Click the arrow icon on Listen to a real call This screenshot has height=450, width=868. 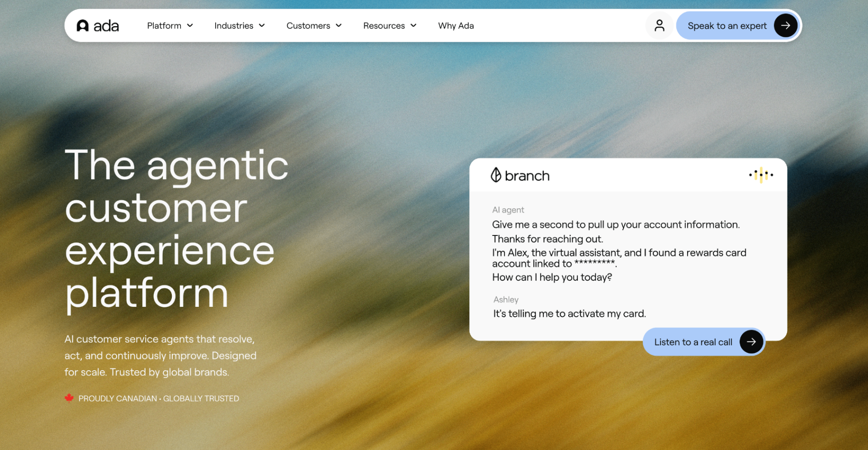[x=751, y=342]
